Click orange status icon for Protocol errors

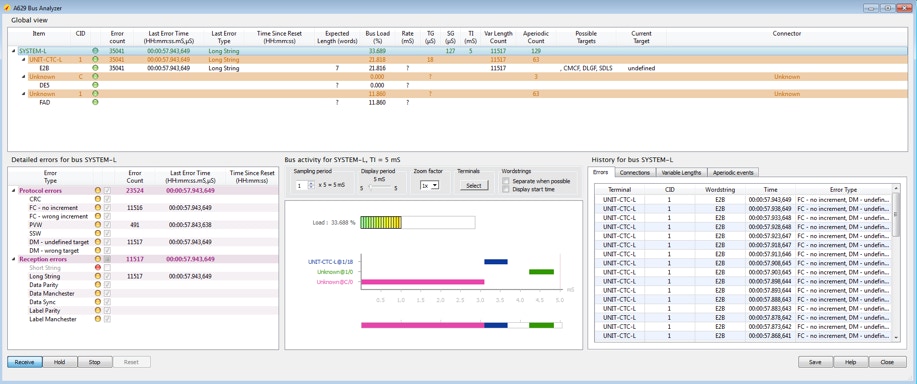tap(98, 191)
